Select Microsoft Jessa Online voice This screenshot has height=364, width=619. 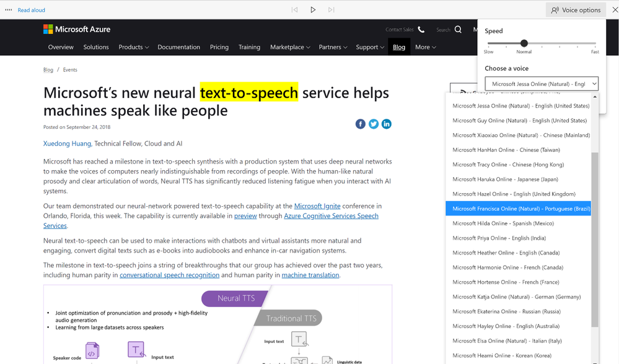[x=519, y=106]
